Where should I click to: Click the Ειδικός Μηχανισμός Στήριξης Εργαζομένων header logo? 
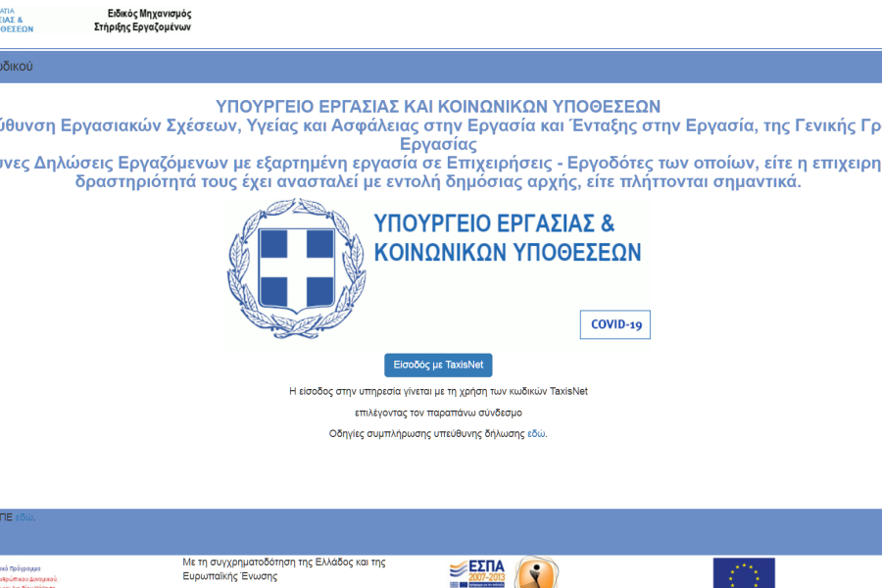tap(142, 21)
